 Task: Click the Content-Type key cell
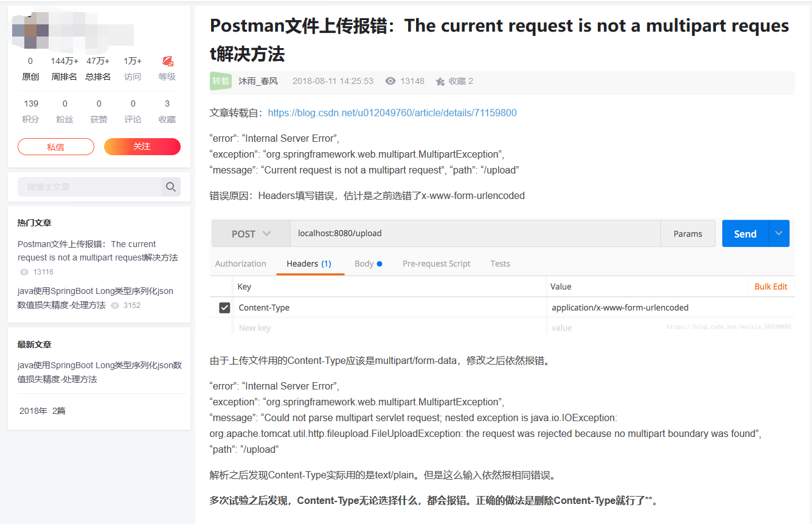(x=389, y=308)
